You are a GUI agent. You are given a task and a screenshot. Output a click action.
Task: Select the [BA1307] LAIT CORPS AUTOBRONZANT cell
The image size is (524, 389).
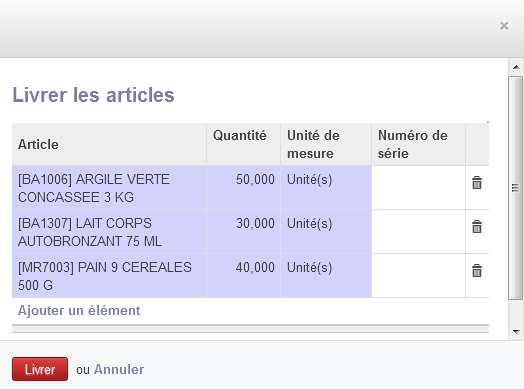point(109,232)
